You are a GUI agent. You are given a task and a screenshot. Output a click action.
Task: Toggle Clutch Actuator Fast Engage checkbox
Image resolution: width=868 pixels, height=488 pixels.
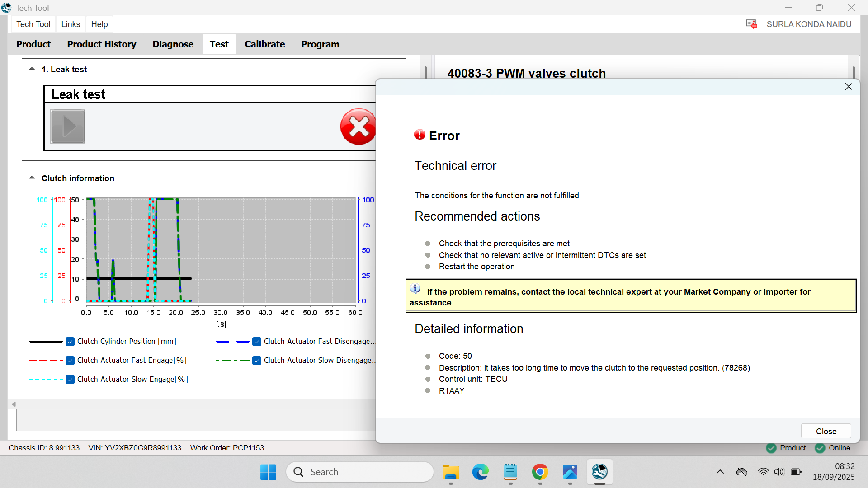pyautogui.click(x=70, y=361)
